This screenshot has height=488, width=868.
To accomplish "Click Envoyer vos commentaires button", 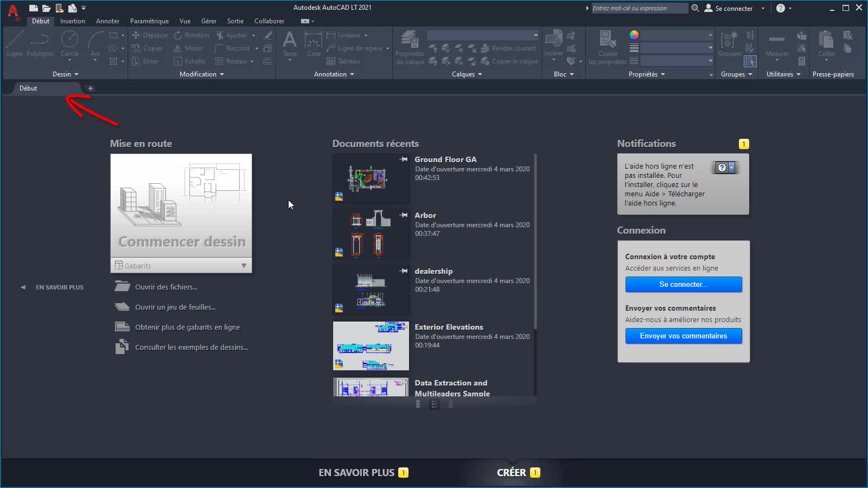I will pyautogui.click(x=684, y=336).
